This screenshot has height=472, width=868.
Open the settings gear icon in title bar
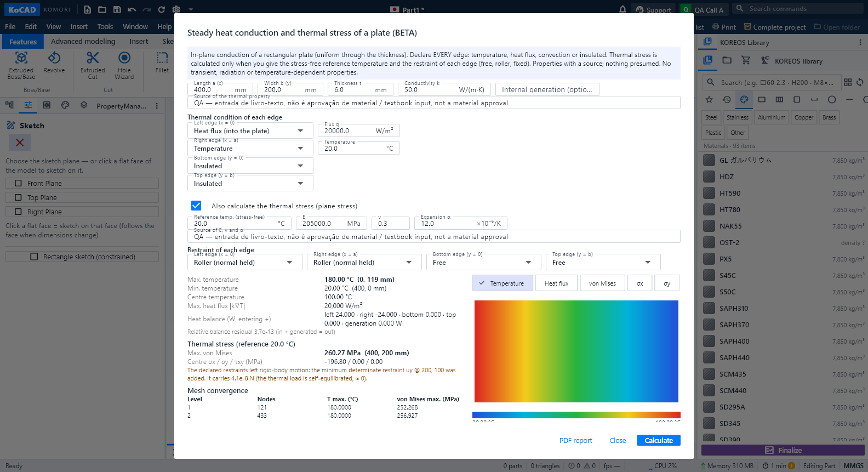(x=176, y=9)
